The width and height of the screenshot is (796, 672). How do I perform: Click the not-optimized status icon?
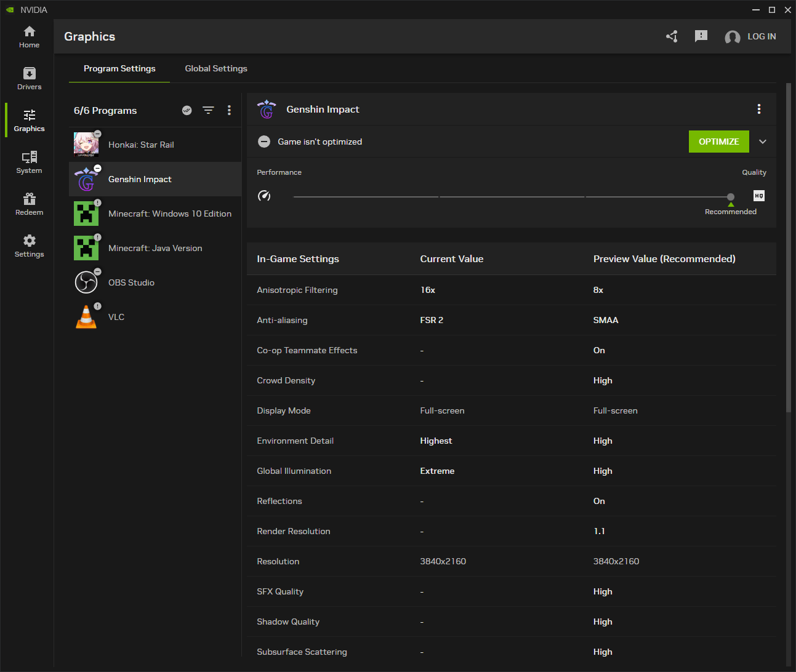(x=264, y=142)
